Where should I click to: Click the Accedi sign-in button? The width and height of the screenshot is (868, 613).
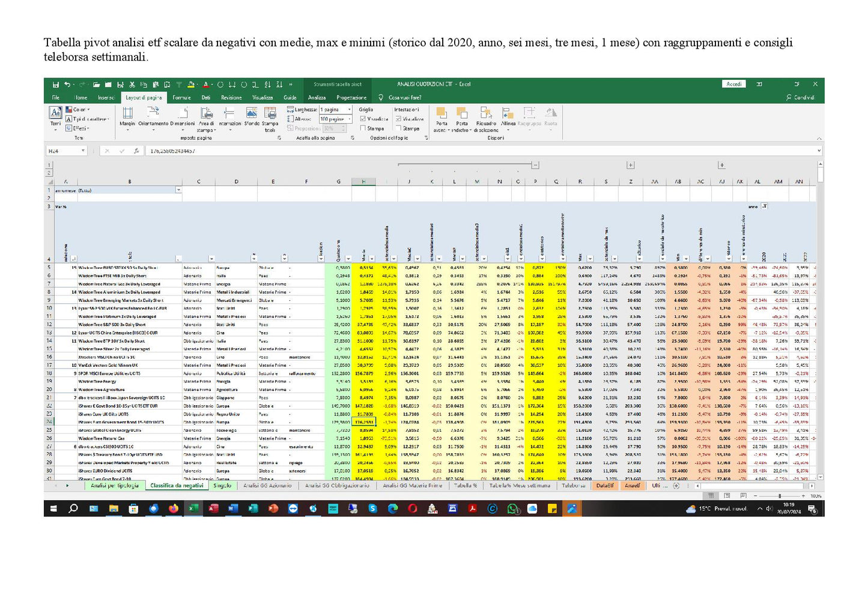[x=734, y=85]
